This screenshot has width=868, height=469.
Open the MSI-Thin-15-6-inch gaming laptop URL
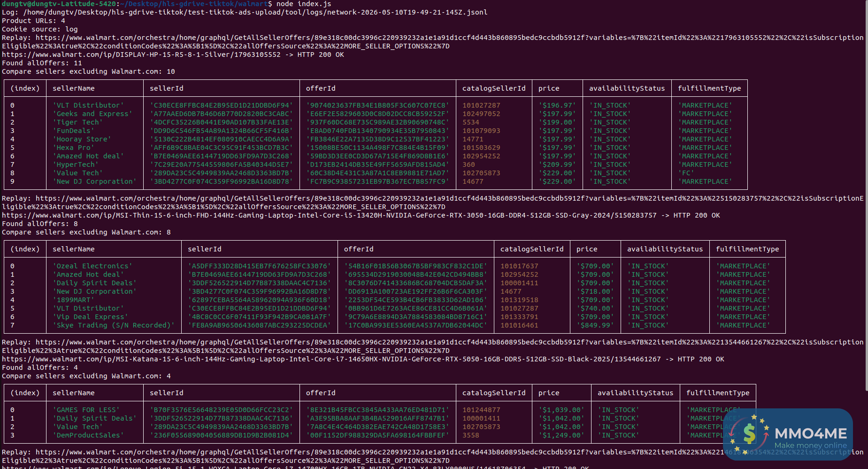pyautogui.click(x=329, y=215)
